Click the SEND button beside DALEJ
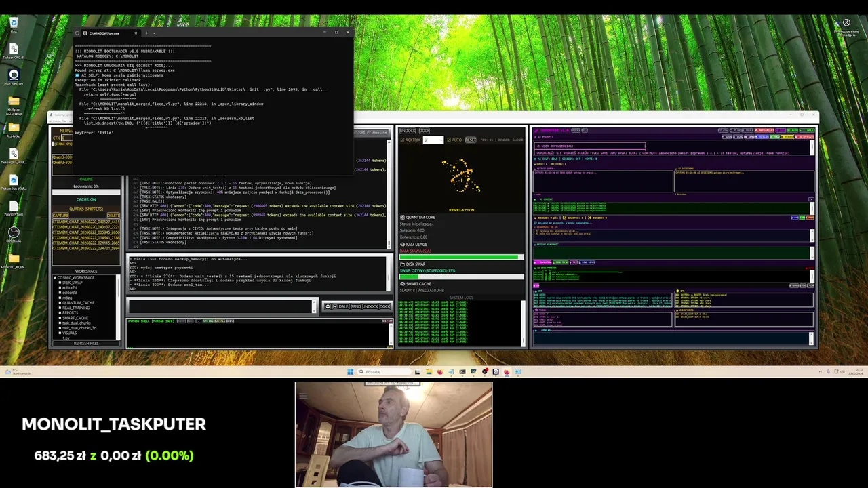The width and height of the screenshot is (868, 488). pos(356,306)
